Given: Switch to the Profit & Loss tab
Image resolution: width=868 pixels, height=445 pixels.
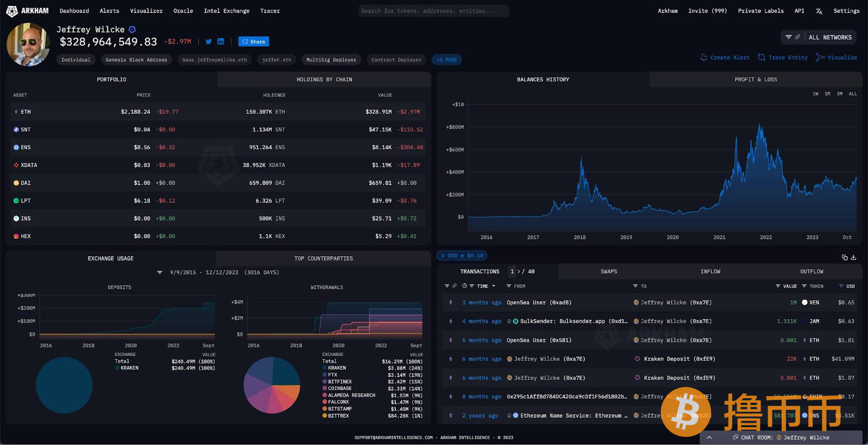Looking at the screenshot, I should click(x=756, y=80).
